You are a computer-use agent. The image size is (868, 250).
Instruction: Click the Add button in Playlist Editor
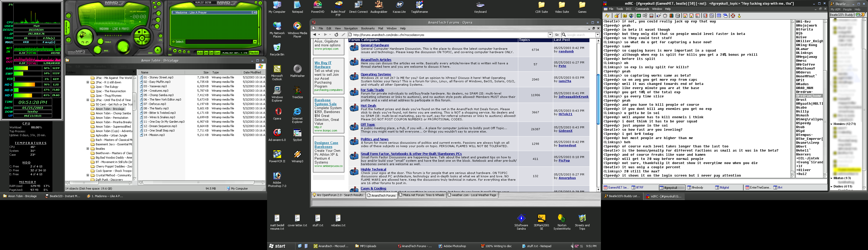click(x=200, y=53)
